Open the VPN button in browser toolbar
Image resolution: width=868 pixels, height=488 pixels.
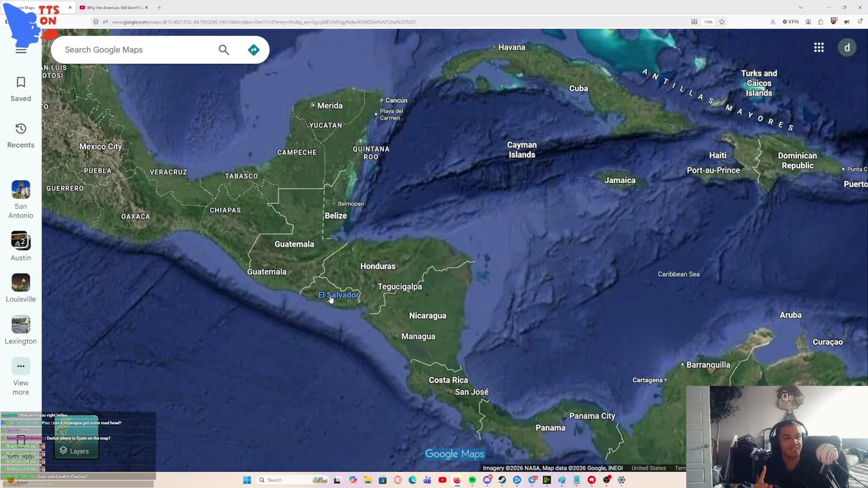coord(791,22)
